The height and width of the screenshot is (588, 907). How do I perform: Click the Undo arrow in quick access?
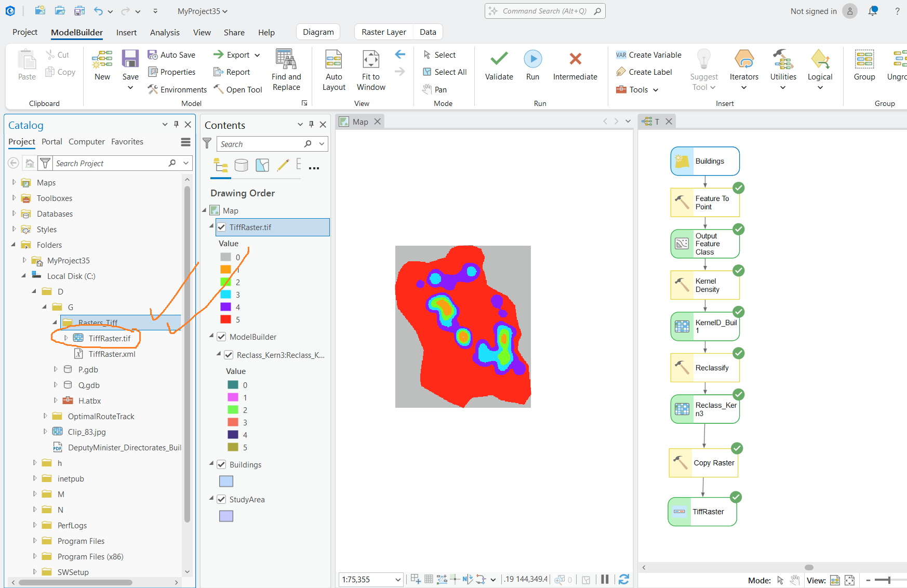(x=98, y=11)
